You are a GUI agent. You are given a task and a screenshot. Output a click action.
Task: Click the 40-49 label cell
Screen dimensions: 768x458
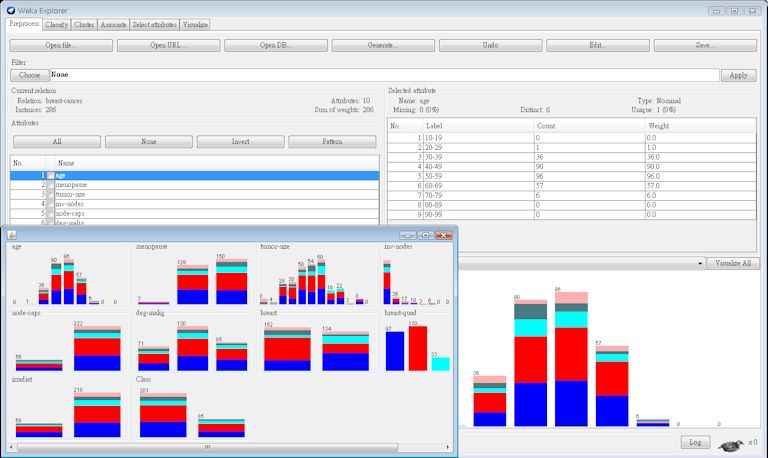click(x=479, y=167)
